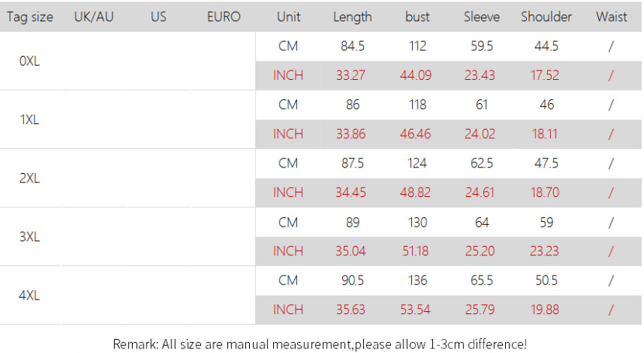Select the Waist column header
The height and width of the screenshot is (353, 644).
pos(611,16)
